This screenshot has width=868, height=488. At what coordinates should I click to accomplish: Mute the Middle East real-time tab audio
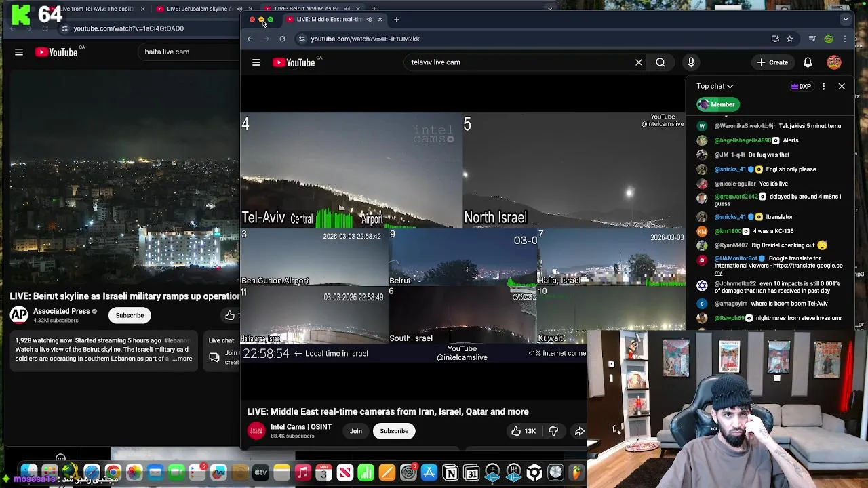(x=369, y=20)
